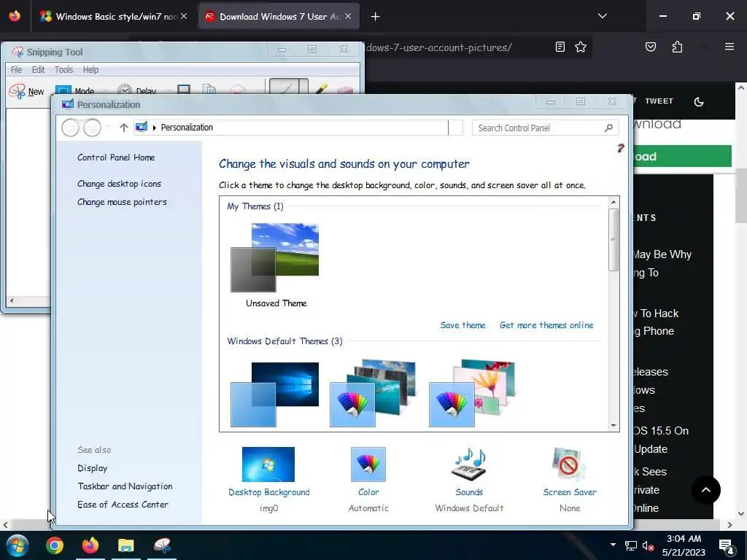Toggle webpage dark mode moon icon
The image size is (747, 560).
pyautogui.click(x=699, y=101)
